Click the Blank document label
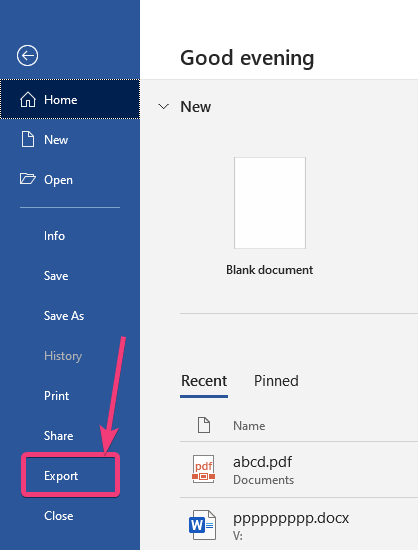The height and width of the screenshot is (550, 418). (269, 270)
